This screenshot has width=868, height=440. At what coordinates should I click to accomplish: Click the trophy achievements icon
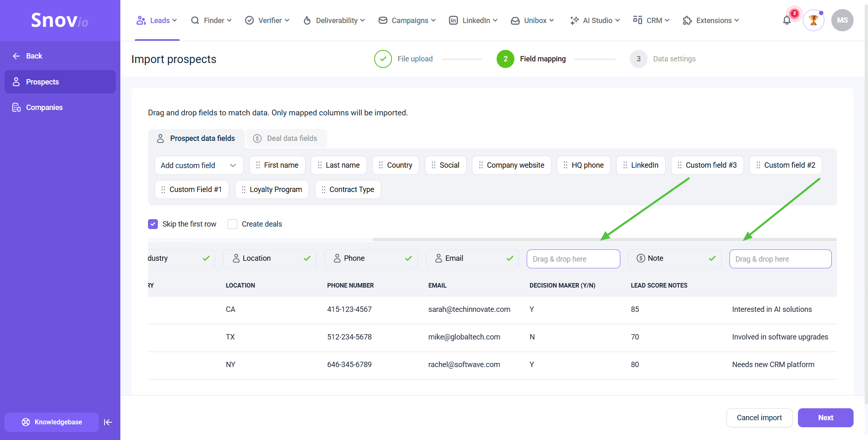pos(813,21)
